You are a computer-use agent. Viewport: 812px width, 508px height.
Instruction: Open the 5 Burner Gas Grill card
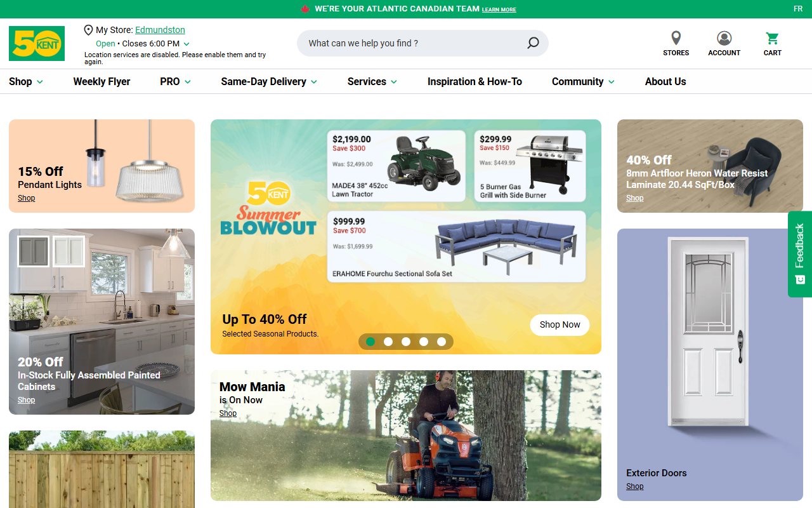[530, 166]
